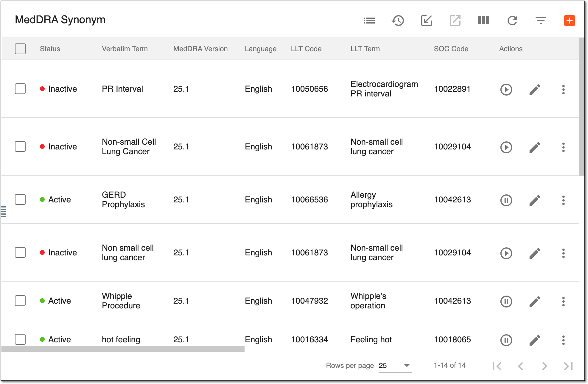Sort by MedDRA Version column header
Image resolution: width=588 pixels, height=384 pixels.
pyautogui.click(x=200, y=49)
